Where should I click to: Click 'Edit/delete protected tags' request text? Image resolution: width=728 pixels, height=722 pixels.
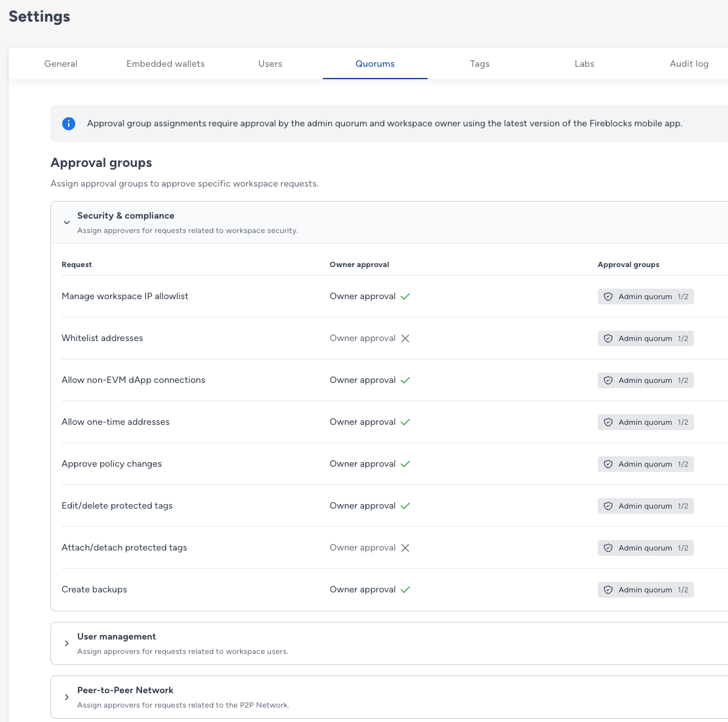pos(117,505)
